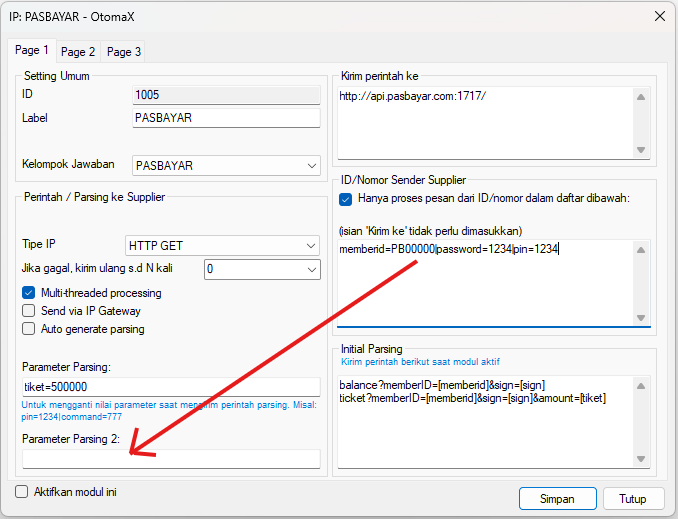Click the "(isian 'Kirim ke' tidak perlu dimasukkan)" text
The width and height of the screenshot is (678, 519).
pyautogui.click(x=430, y=231)
